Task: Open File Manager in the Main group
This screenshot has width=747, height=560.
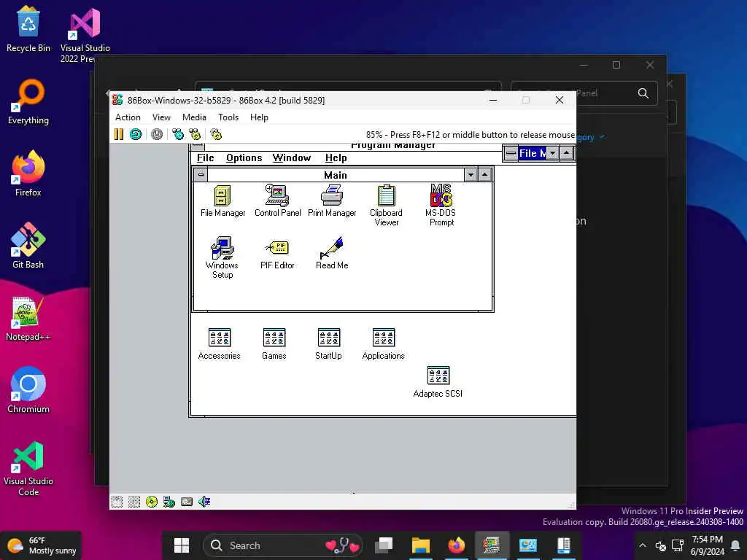Action: (222, 201)
